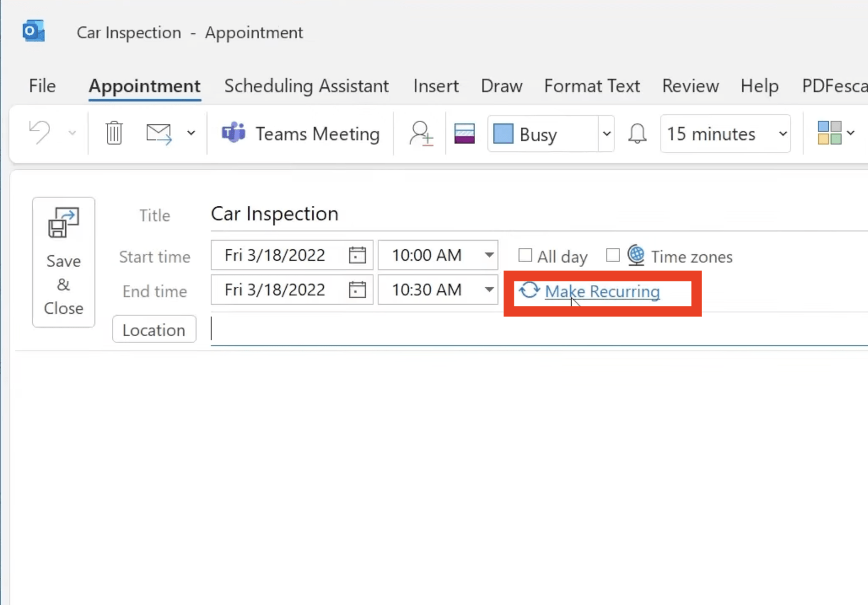868x605 pixels.
Task: Open the Forward options dropdown arrow
Action: point(191,133)
